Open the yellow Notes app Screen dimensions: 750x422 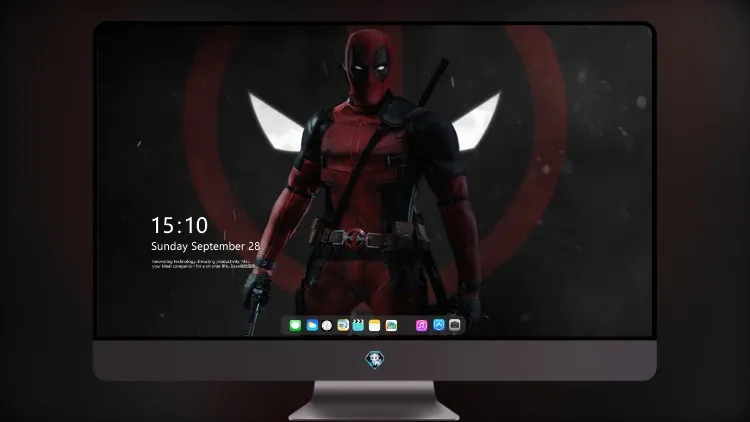click(375, 325)
